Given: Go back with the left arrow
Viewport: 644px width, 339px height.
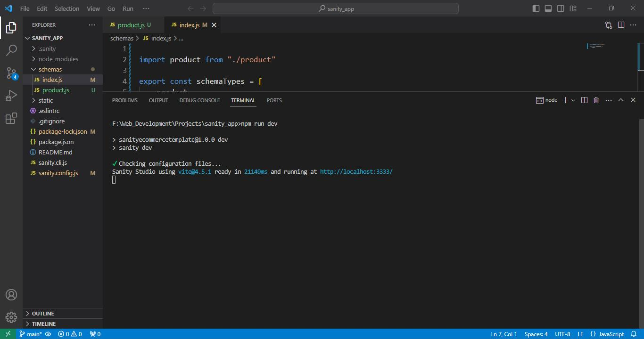Looking at the screenshot, I should click(190, 8).
